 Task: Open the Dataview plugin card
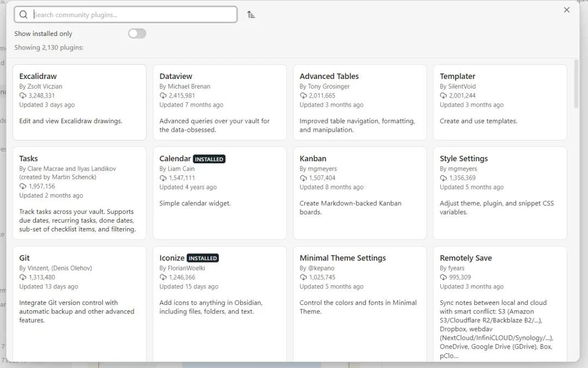(x=219, y=102)
